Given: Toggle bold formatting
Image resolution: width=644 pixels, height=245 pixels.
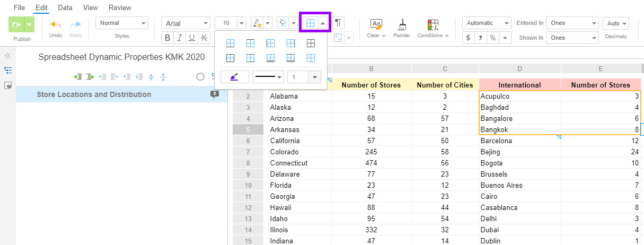Looking at the screenshot, I should 167,38.
